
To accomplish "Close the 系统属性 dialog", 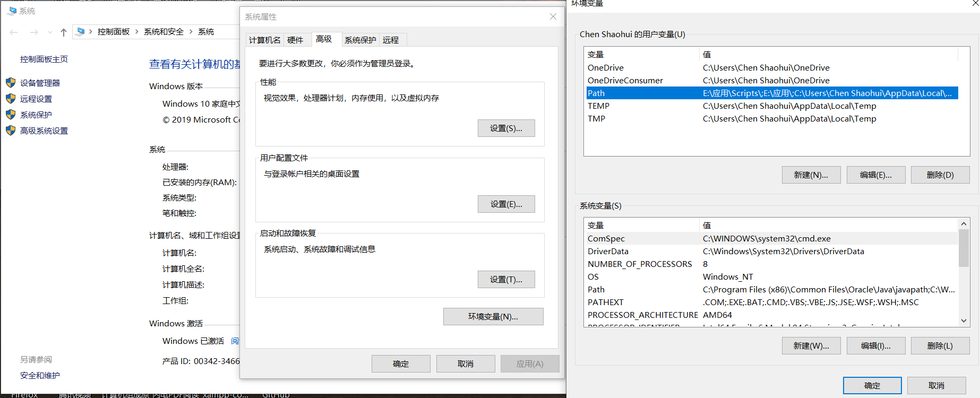I will (553, 16).
